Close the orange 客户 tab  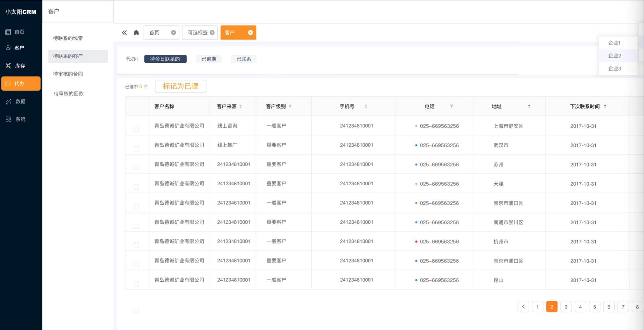coord(251,33)
